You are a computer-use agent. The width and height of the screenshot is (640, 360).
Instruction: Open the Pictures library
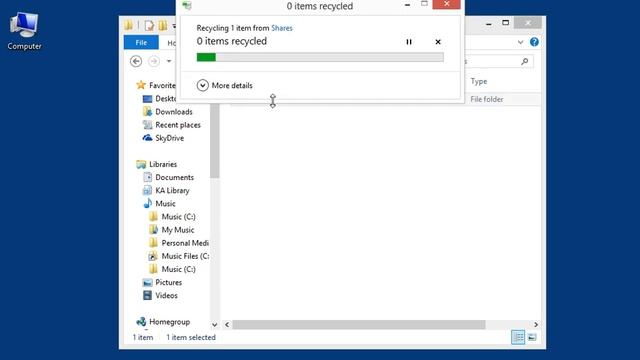tap(162, 282)
